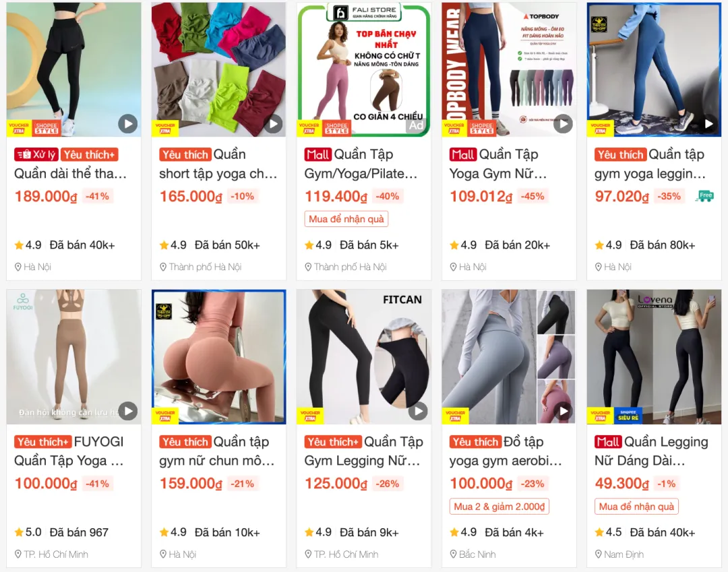Screen dimensions: 728x572
Task: Play video on FITCAN black leggings product
Action: pos(418,411)
